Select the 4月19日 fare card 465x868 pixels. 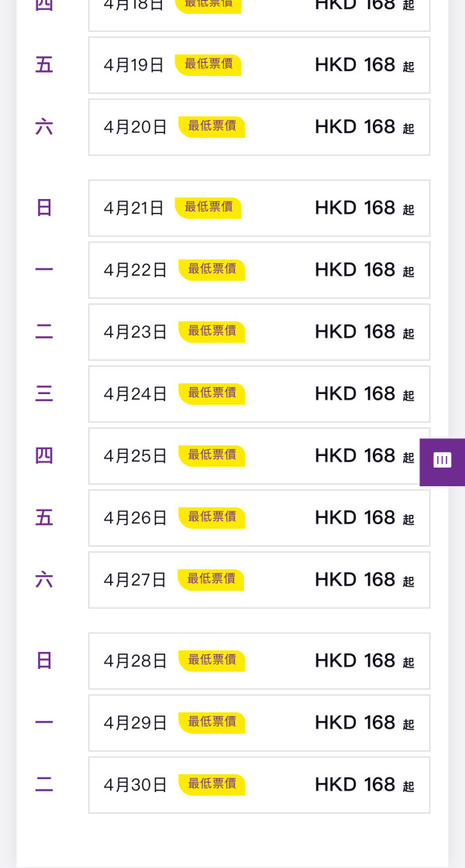click(259, 65)
